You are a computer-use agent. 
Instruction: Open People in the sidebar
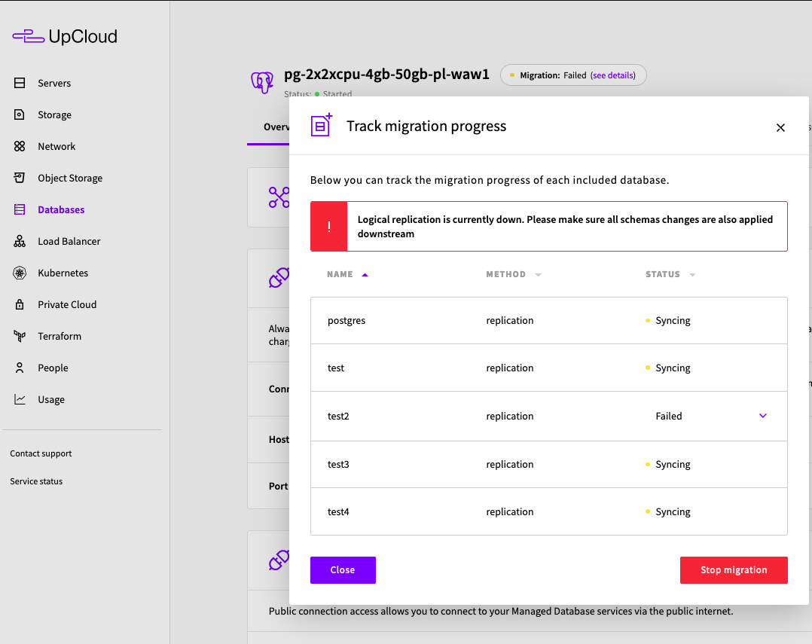click(53, 368)
